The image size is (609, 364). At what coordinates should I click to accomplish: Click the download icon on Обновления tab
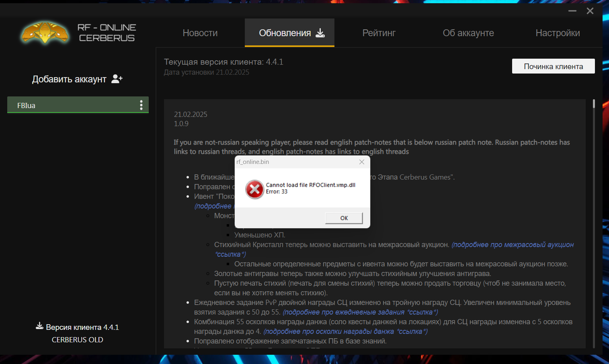[x=320, y=33]
